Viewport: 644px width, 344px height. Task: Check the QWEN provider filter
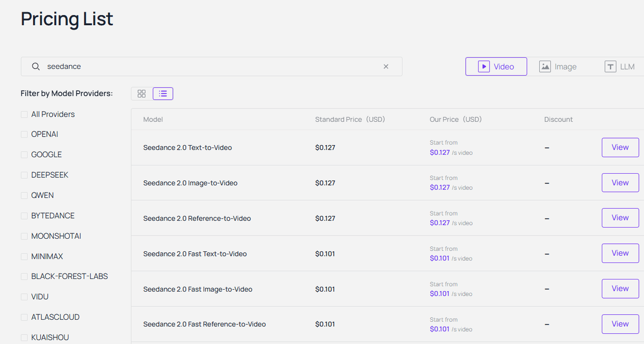click(24, 195)
